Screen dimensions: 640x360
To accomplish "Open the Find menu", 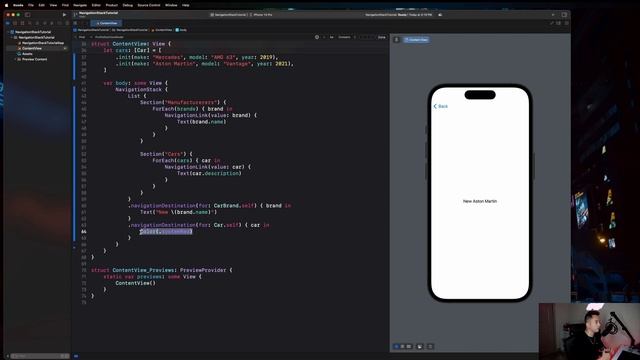I will point(65,5).
